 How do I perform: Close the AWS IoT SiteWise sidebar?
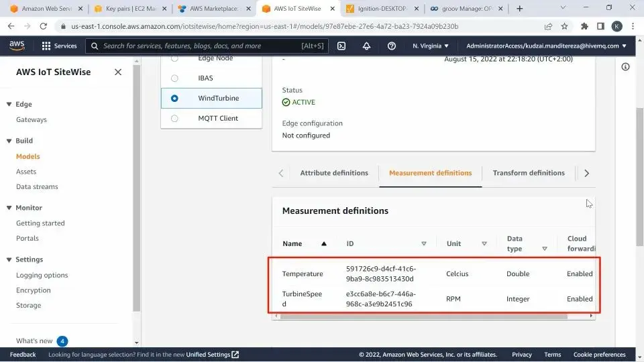pos(118,72)
